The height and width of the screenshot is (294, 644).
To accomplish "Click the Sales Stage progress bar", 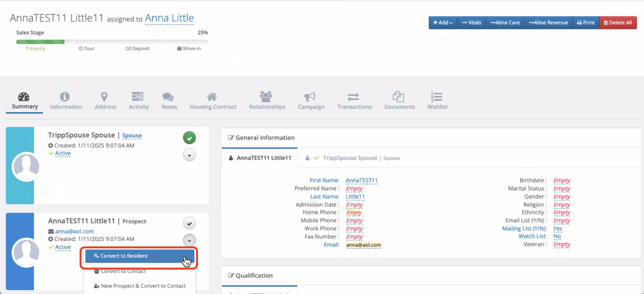I will pos(112,42).
